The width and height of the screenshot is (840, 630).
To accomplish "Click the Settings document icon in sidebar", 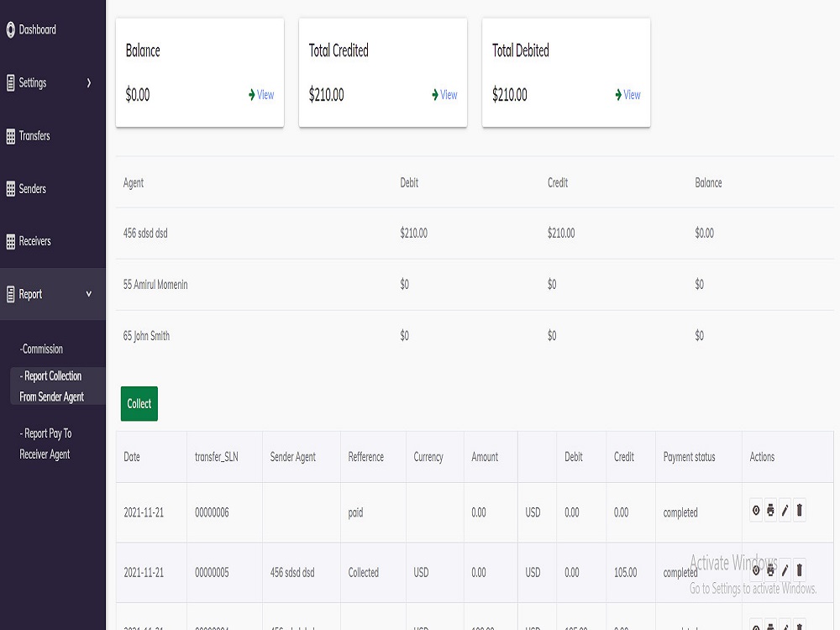I will (11, 83).
